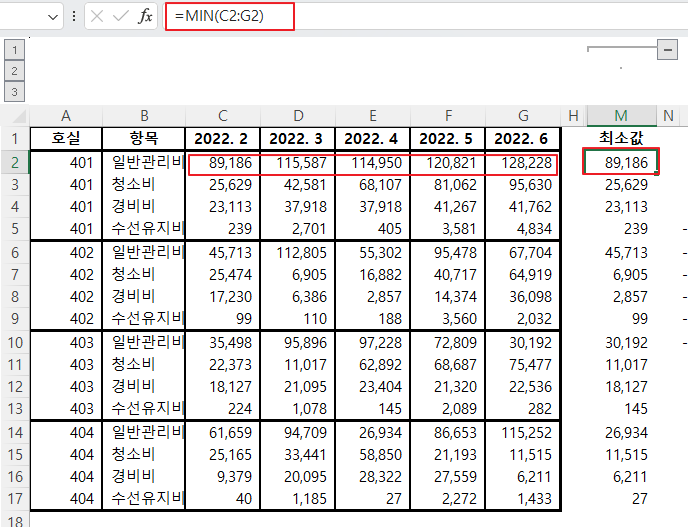Expand the Name Box dropdown arrow

pos(53,17)
